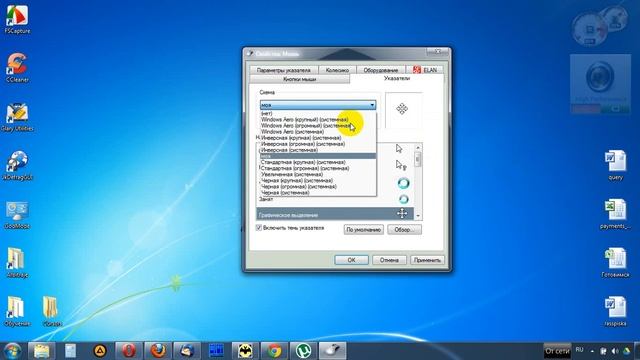Click the Обзор... button

click(x=404, y=230)
